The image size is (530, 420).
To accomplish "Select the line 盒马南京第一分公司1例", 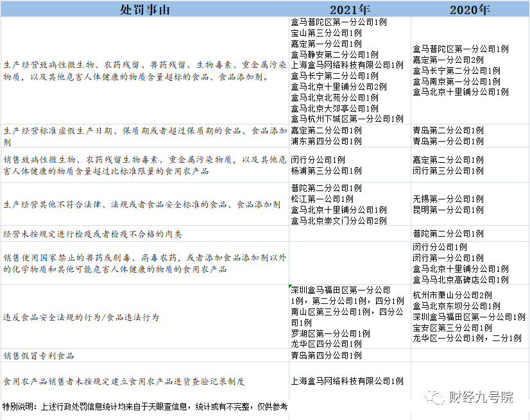I will tap(457, 81).
